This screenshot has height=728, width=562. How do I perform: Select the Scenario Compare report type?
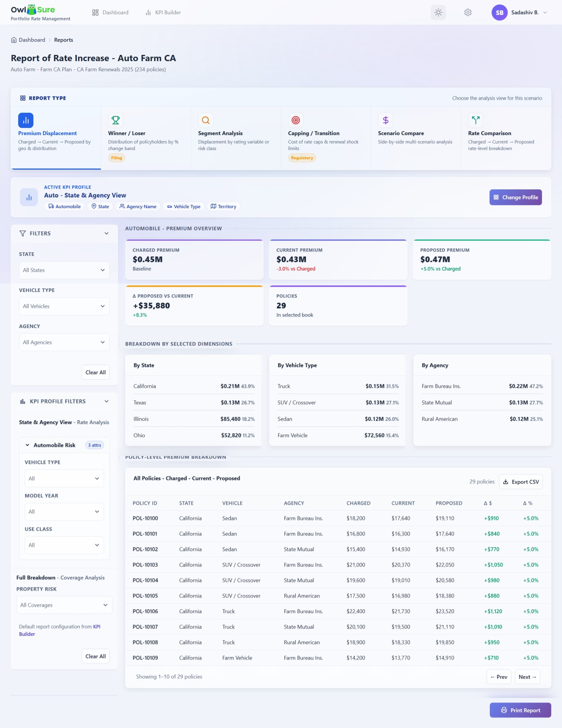[x=416, y=138]
